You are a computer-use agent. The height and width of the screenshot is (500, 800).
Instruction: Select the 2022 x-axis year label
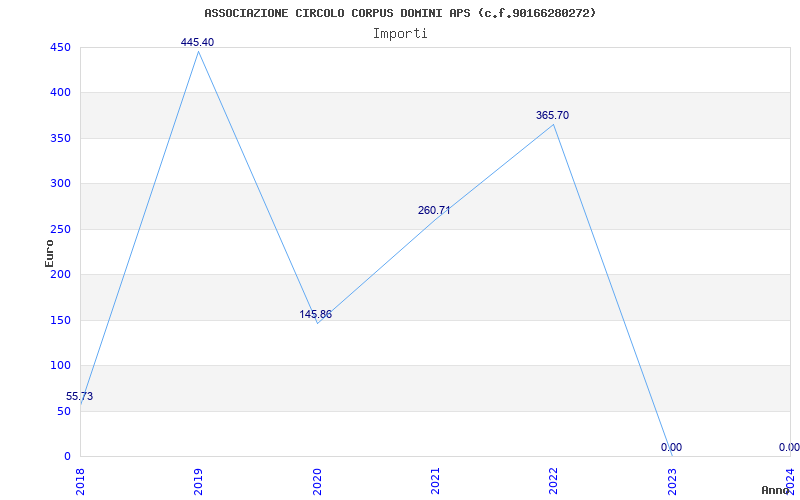(553, 481)
